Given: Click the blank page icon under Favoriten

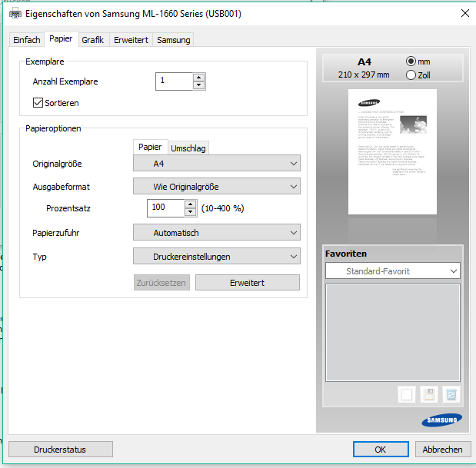Looking at the screenshot, I should click(407, 394).
